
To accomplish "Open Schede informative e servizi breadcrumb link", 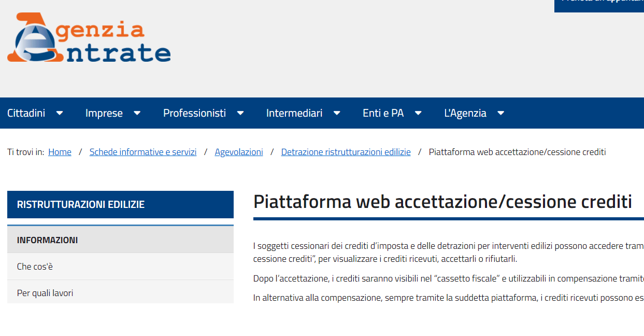I will click(143, 151).
